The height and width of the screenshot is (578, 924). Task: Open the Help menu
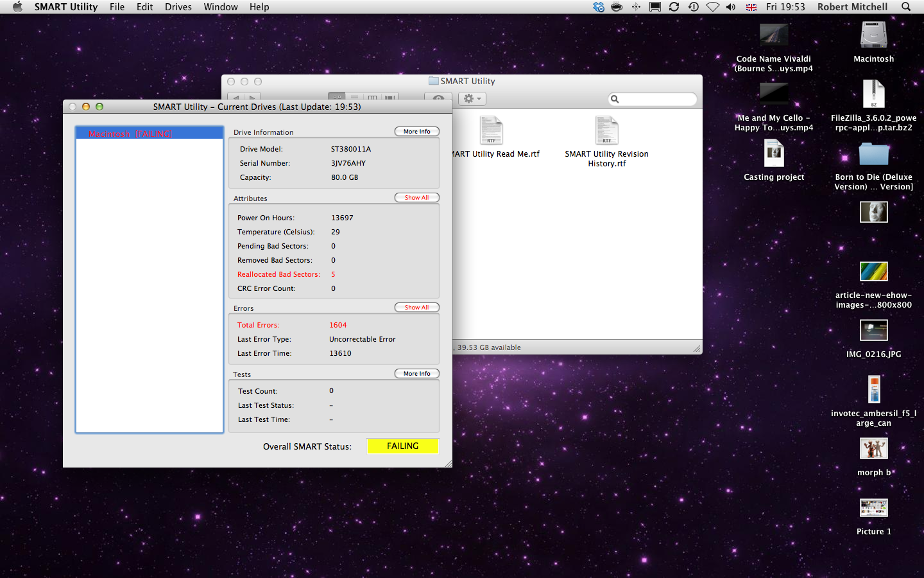point(259,6)
